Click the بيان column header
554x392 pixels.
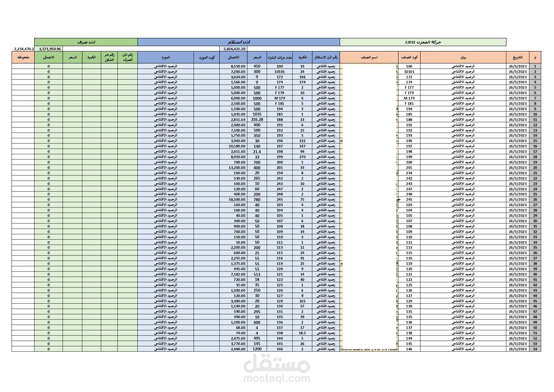[x=463, y=57]
